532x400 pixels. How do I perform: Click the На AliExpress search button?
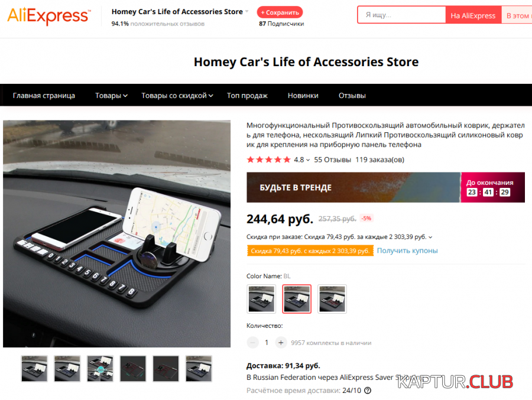point(473,15)
